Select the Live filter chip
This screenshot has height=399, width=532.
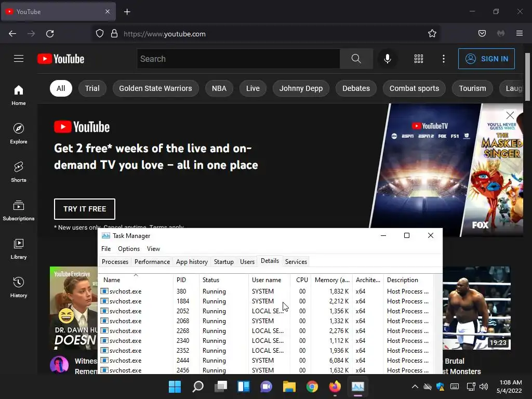tap(253, 88)
